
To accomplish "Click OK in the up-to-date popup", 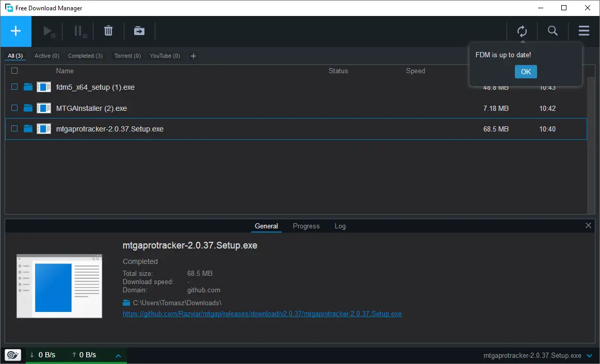I will pos(526,72).
